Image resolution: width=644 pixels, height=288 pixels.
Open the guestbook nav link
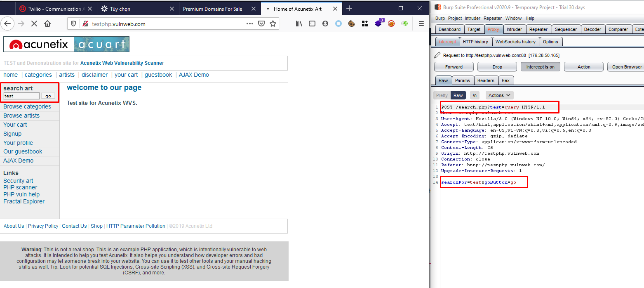click(x=158, y=75)
